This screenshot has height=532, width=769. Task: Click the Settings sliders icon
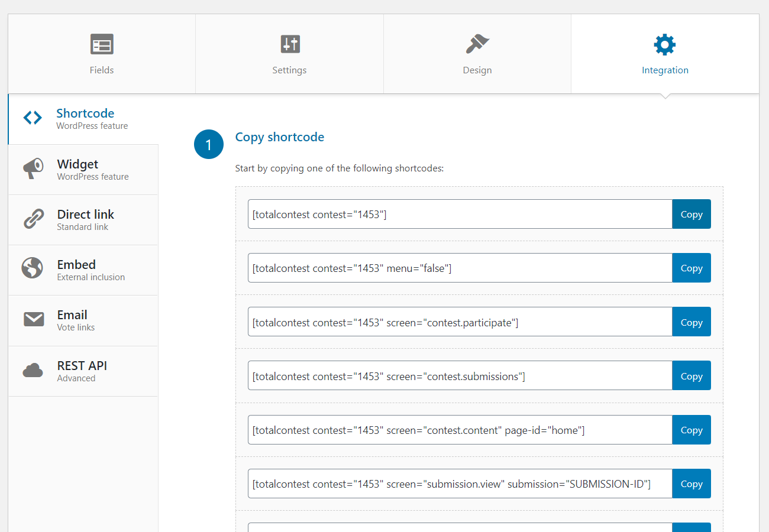pyautogui.click(x=290, y=44)
